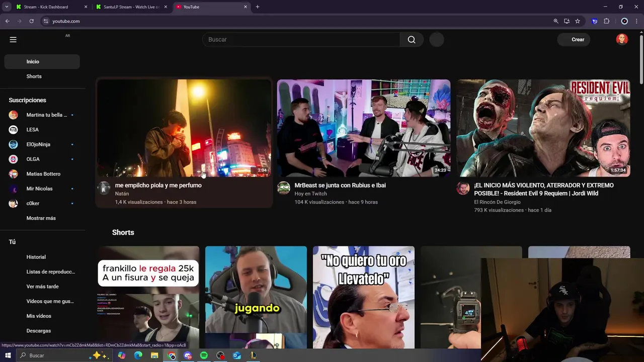The height and width of the screenshot is (362, 644).
Task: Click the Crear button
Action: pyautogui.click(x=574, y=40)
